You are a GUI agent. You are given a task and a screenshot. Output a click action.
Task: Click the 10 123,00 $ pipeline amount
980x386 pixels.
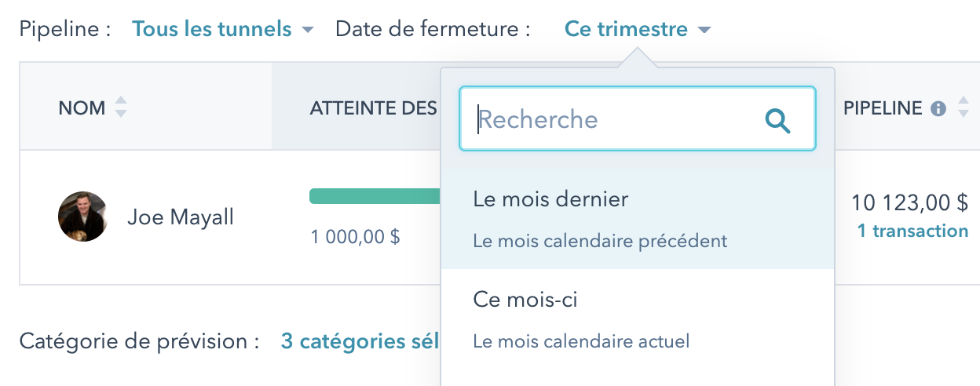(x=909, y=203)
